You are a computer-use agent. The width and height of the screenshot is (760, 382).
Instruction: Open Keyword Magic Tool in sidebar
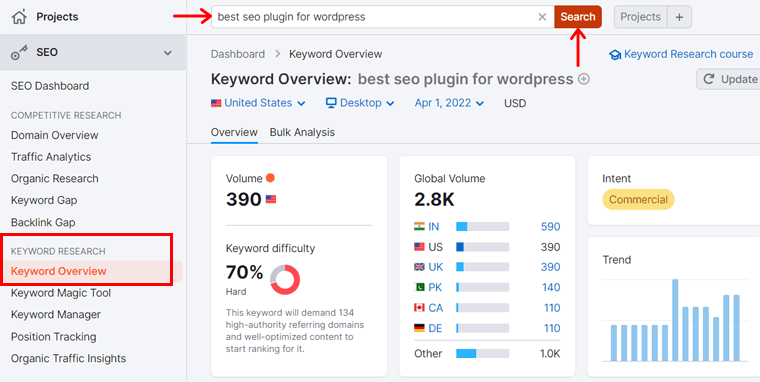(61, 293)
